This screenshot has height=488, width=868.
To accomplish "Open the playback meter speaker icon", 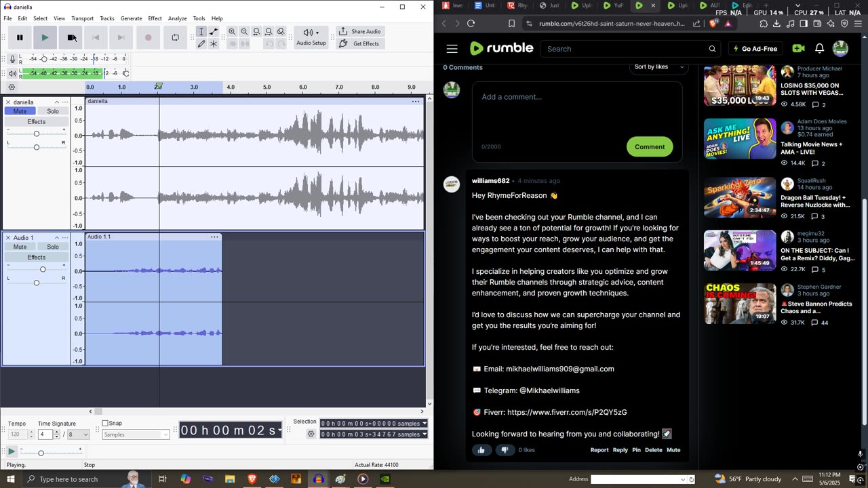I will point(12,73).
